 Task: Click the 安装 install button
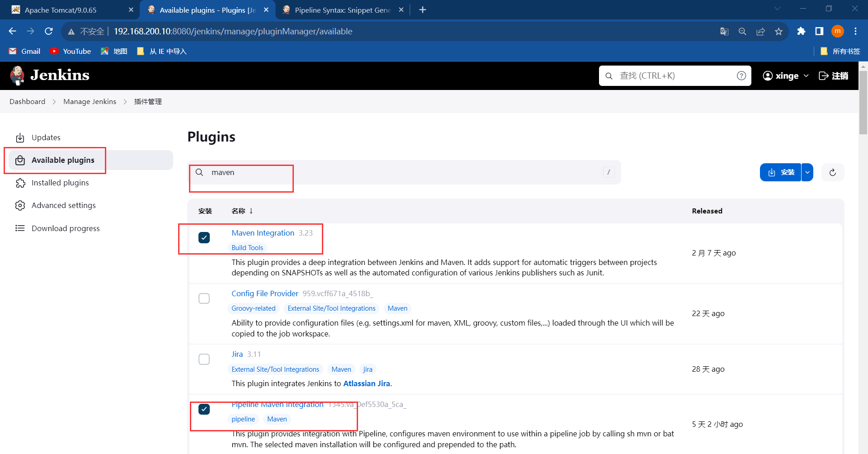(781, 172)
